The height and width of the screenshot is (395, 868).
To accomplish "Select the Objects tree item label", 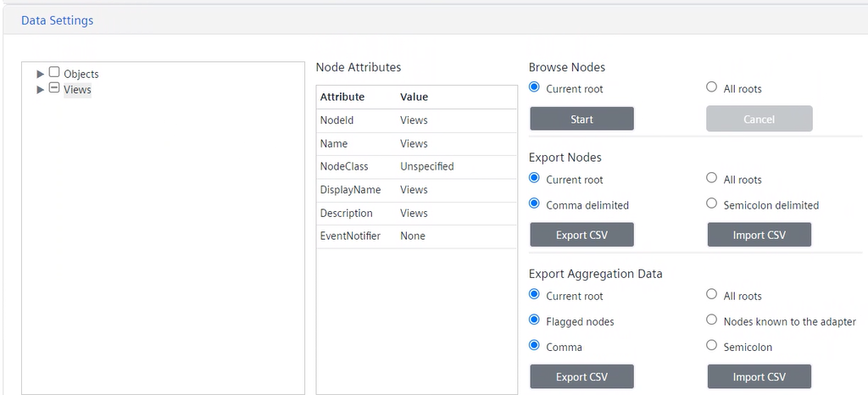I will point(81,75).
